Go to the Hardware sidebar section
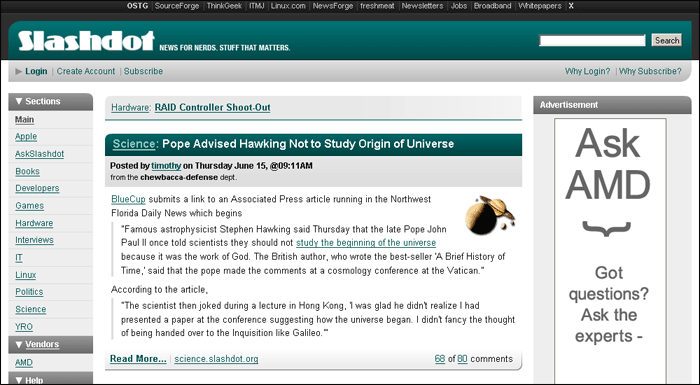Viewport: 700px width, 385px height. (34, 223)
